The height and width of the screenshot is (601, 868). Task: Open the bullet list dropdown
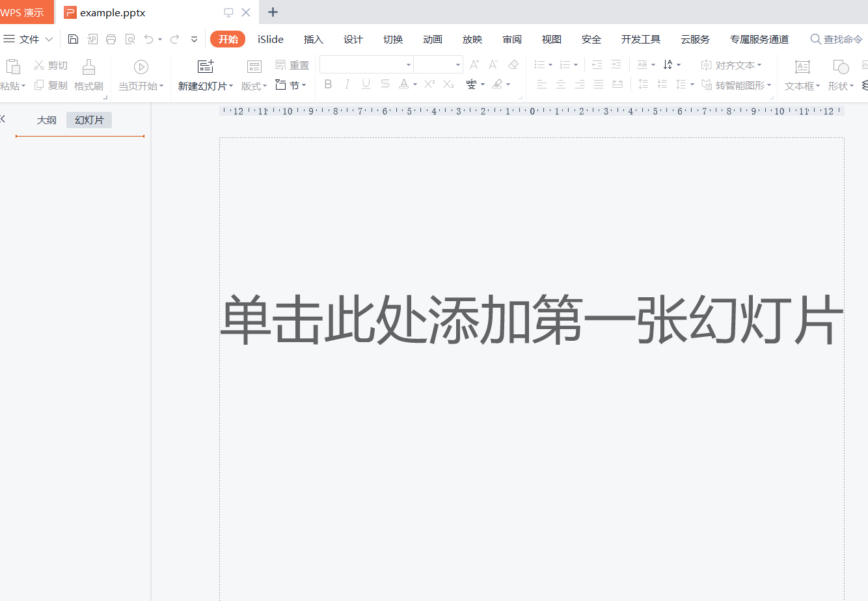click(550, 65)
